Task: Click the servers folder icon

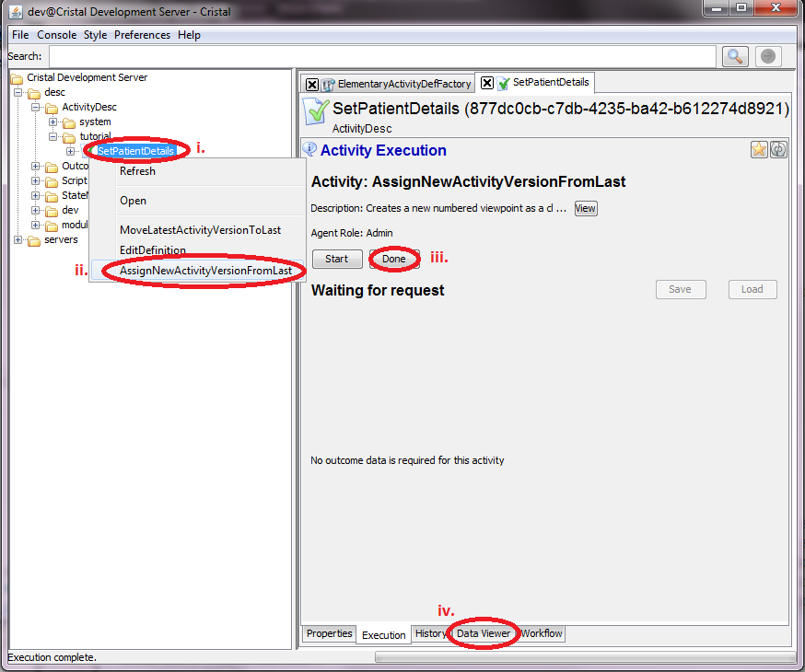Action: (x=34, y=240)
